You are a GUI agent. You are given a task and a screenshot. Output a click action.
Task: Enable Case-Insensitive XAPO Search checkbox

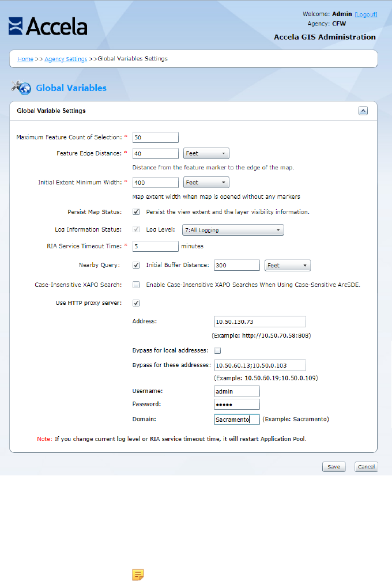pyautogui.click(x=136, y=285)
